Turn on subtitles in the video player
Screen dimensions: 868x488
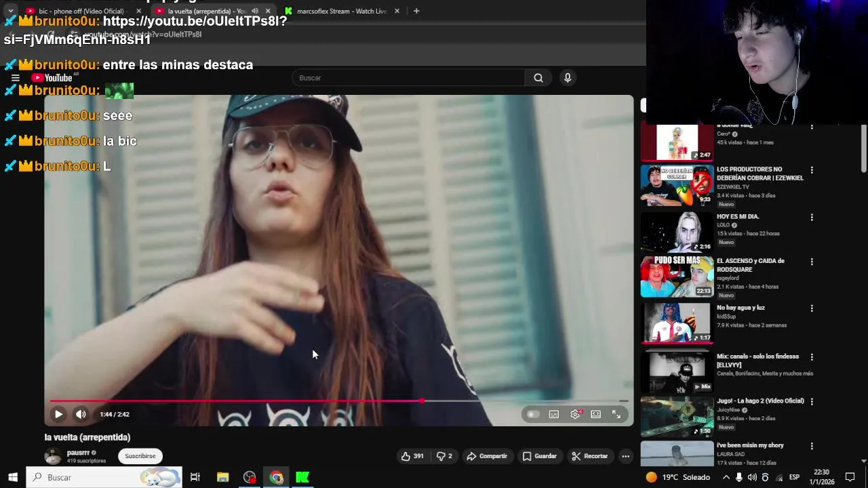(x=554, y=414)
